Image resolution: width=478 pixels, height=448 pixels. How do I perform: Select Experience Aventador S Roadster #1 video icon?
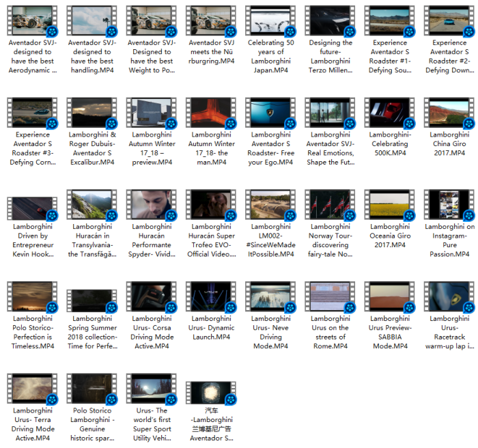390,20
